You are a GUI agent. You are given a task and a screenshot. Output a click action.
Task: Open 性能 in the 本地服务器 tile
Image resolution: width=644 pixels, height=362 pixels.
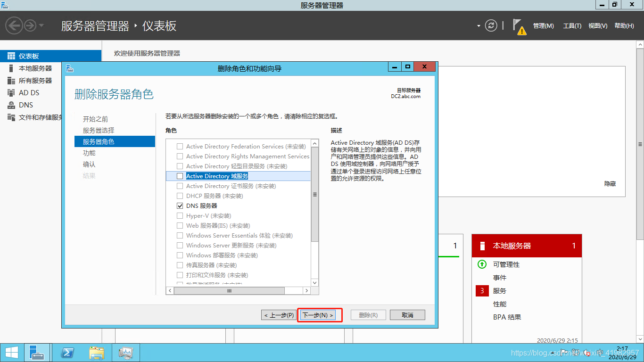[500, 304]
